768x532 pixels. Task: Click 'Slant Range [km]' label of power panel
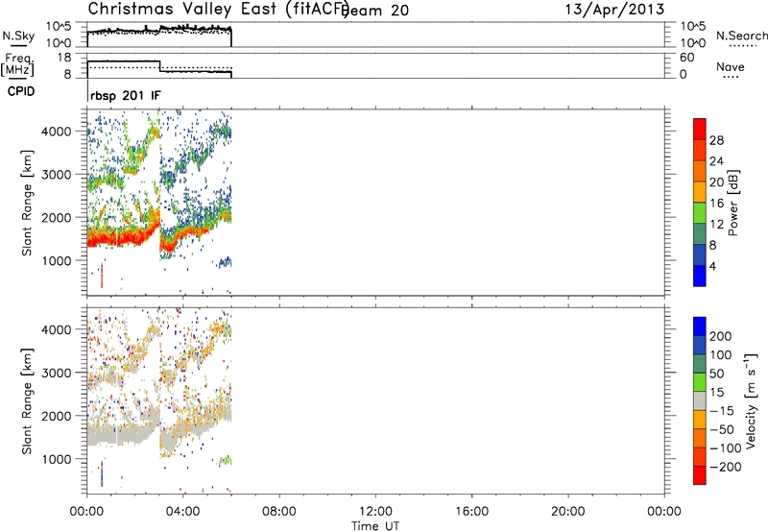click(27, 203)
